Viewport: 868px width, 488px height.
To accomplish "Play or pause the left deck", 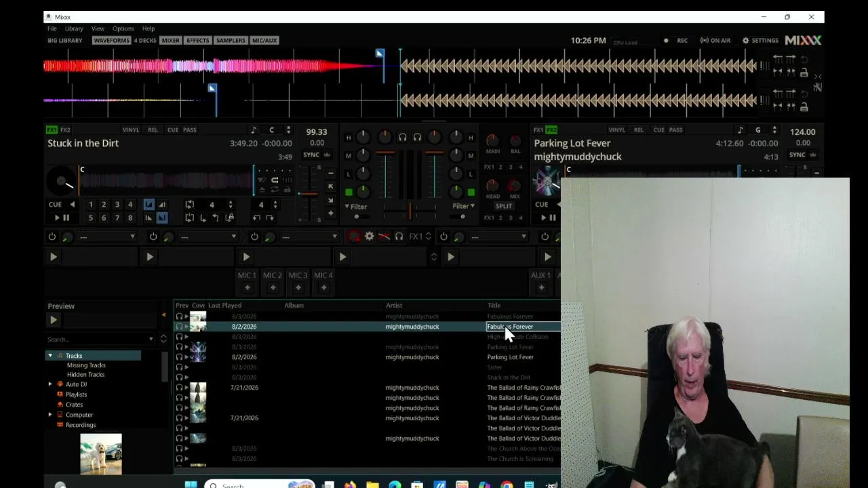I will [62, 218].
